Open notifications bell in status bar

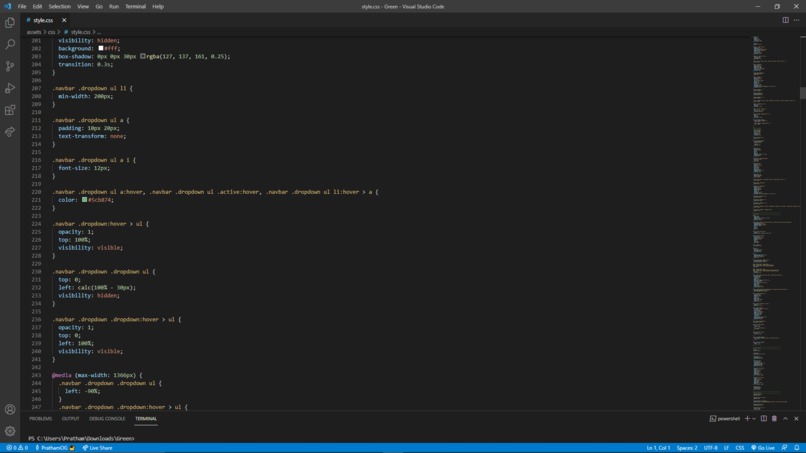pos(797,448)
